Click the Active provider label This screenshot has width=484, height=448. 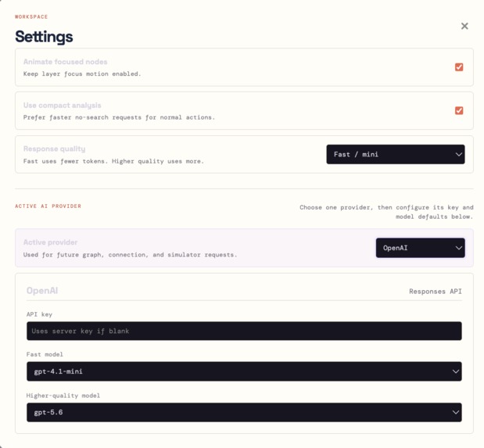pos(50,242)
